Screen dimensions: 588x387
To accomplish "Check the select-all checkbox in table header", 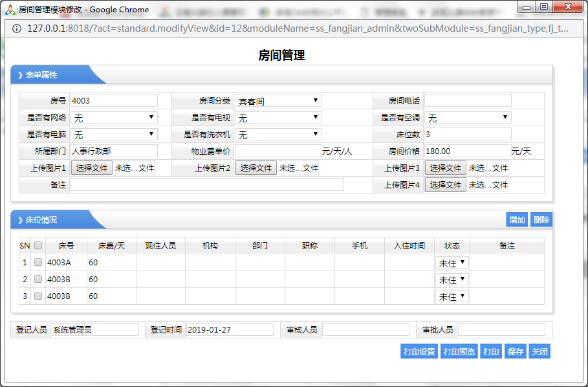I will [x=38, y=246].
